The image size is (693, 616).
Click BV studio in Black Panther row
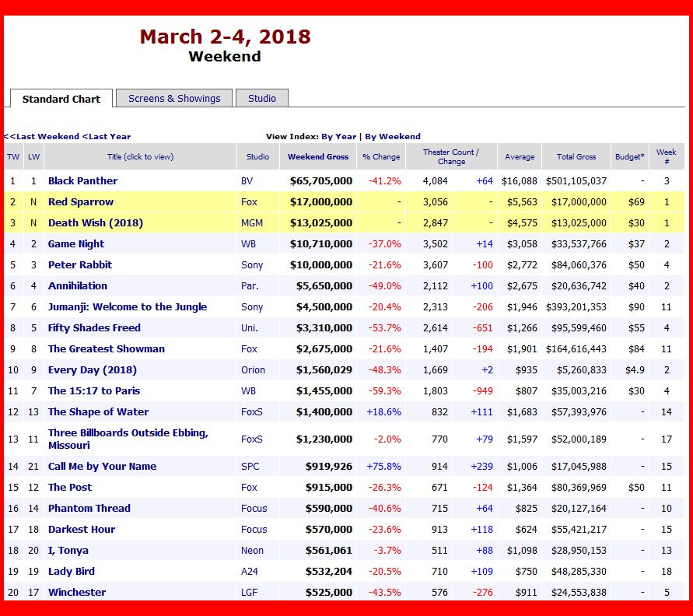[x=247, y=180]
